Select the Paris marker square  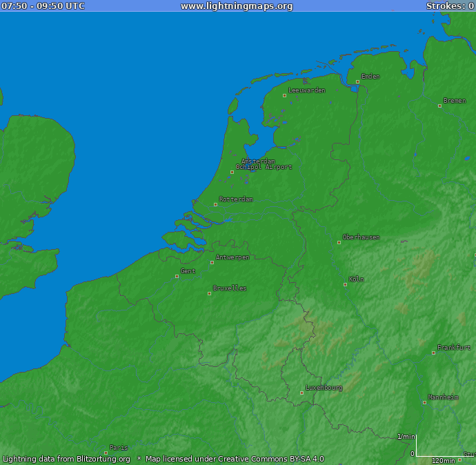click(x=106, y=453)
